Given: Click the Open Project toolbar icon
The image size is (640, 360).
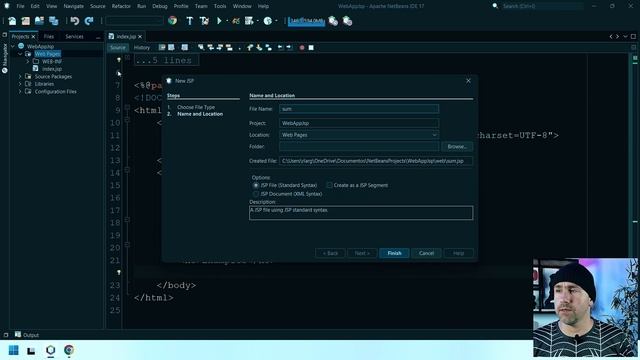Looking at the screenshot, I should tap(39, 21).
